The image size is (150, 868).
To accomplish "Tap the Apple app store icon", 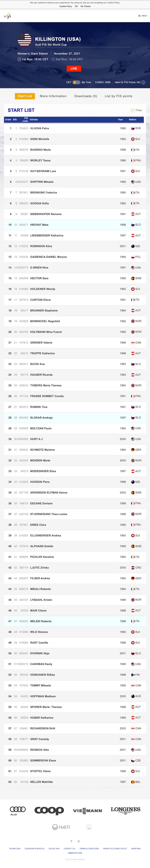I will click(79, 841).
